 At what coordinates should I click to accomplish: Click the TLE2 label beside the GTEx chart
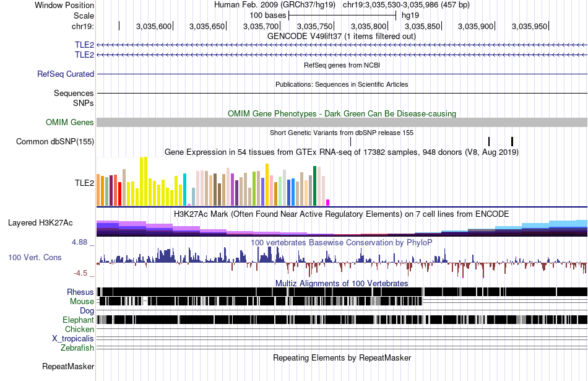[84, 183]
